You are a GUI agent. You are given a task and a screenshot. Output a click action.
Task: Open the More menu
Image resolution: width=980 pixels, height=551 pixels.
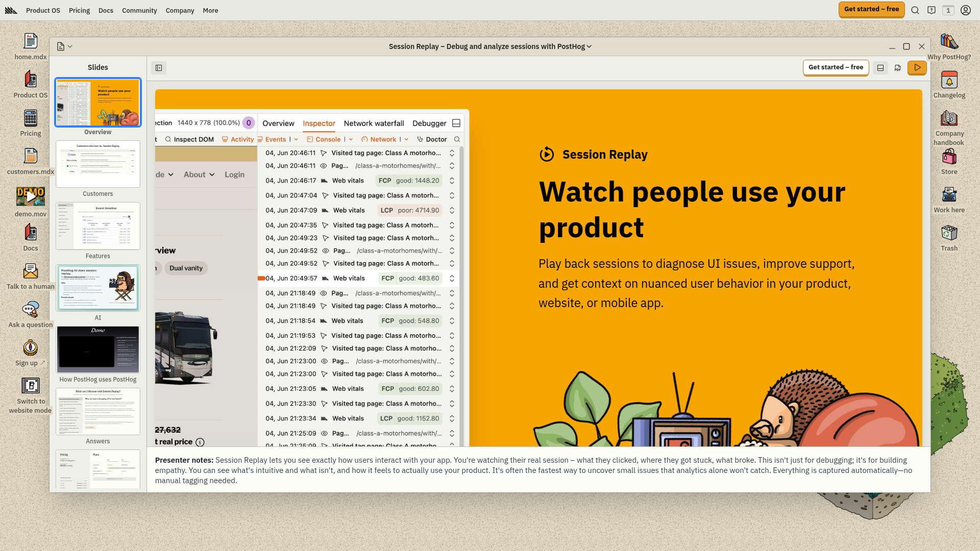click(210, 10)
